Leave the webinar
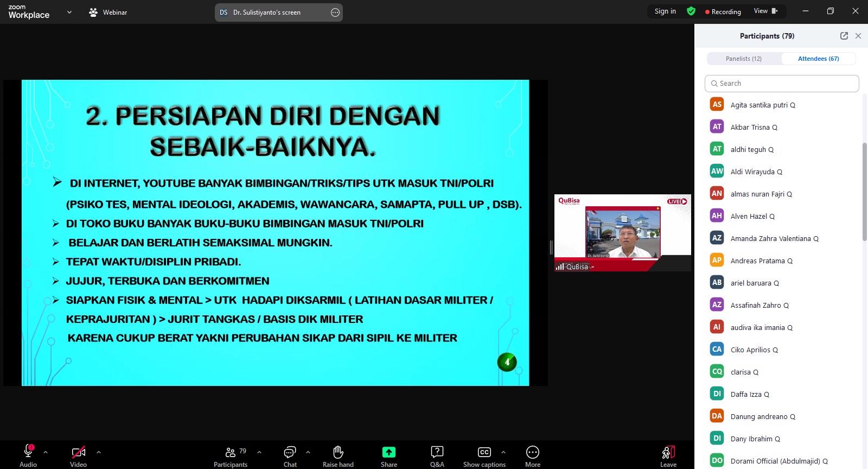The height and width of the screenshot is (469, 868). pos(668,453)
